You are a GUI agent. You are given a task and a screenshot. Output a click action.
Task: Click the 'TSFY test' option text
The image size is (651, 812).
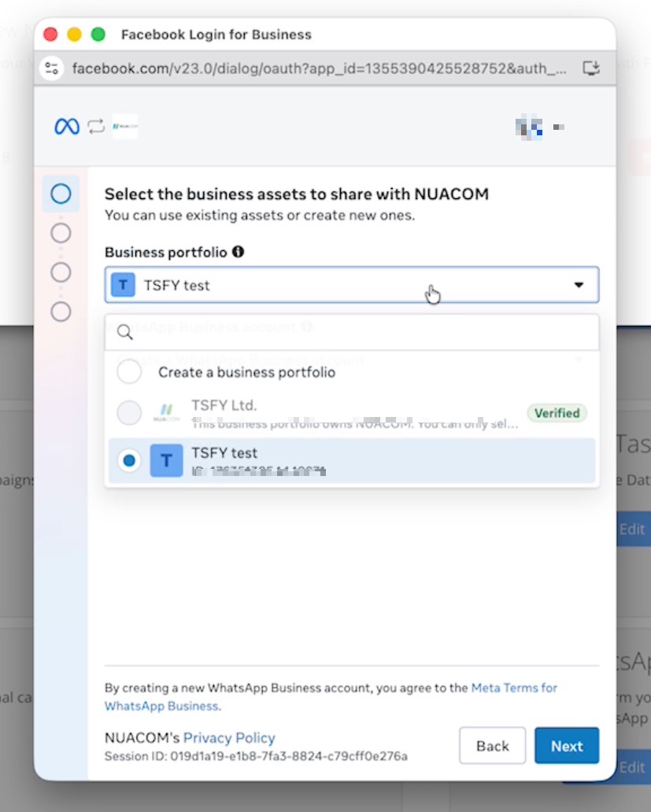pos(224,453)
